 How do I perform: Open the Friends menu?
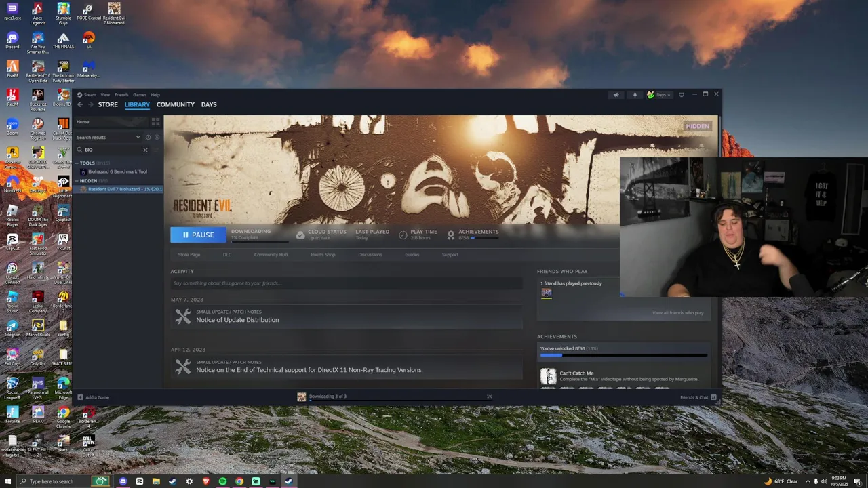[121, 95]
